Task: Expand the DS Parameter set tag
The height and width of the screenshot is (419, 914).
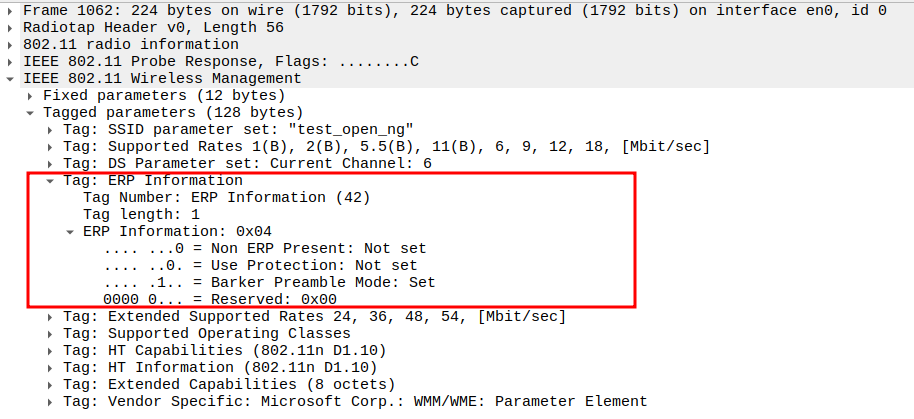Action: 50,164
